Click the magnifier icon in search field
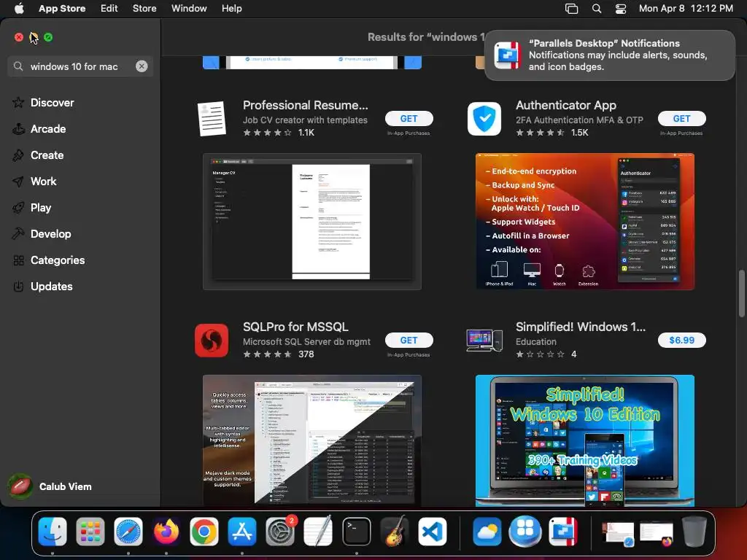 coord(18,66)
